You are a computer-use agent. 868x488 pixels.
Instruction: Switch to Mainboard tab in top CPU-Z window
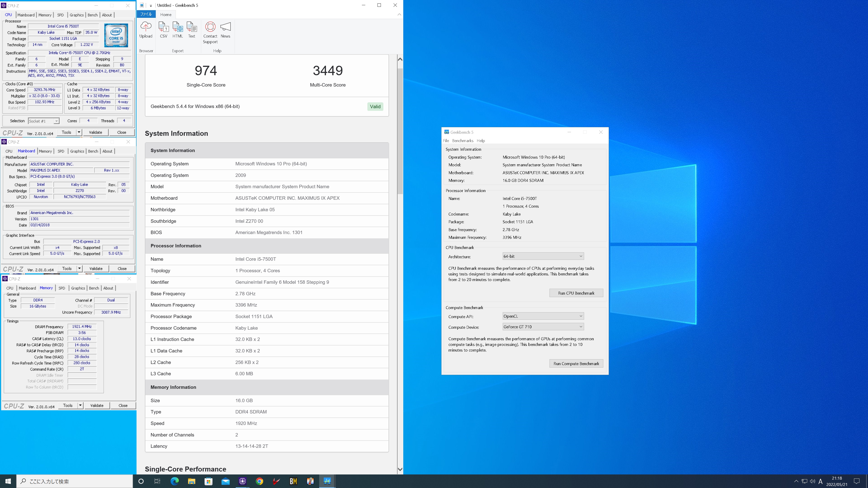(x=26, y=15)
